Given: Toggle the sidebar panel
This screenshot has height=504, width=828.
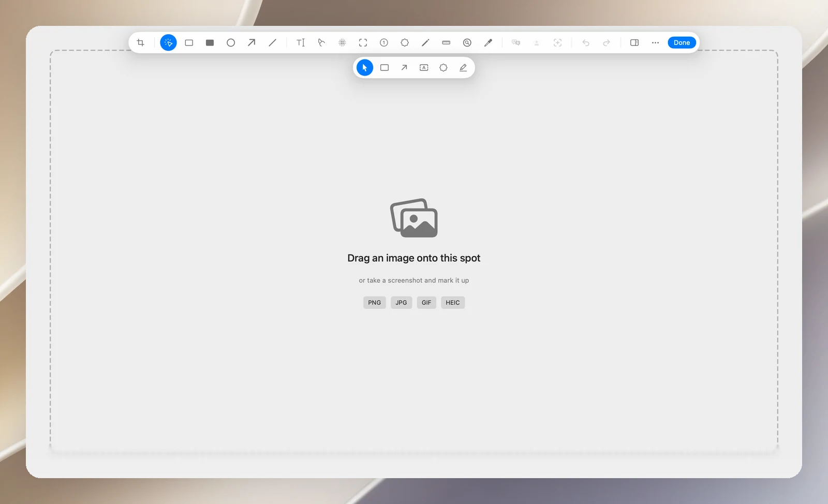Looking at the screenshot, I should point(634,42).
